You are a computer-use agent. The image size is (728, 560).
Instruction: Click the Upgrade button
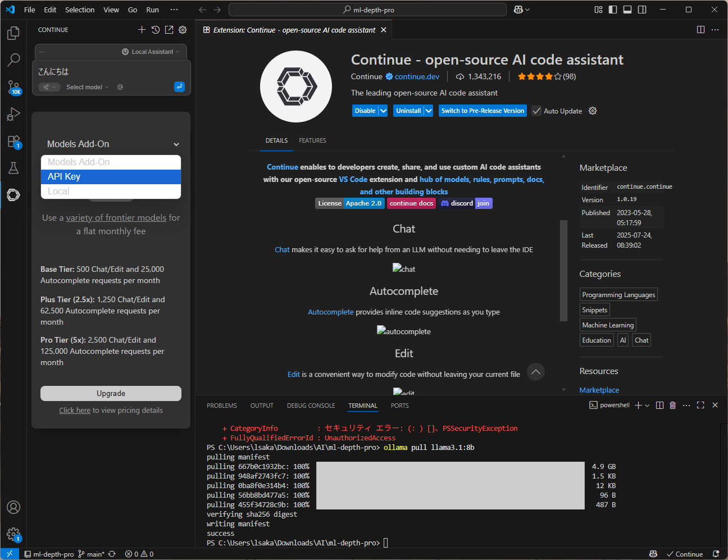click(111, 393)
